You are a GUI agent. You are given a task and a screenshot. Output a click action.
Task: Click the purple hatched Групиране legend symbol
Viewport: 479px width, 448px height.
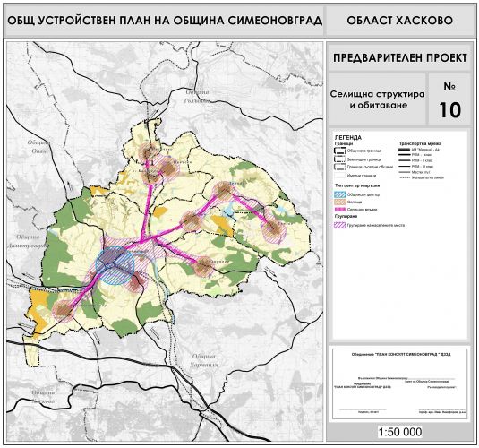[340, 226]
